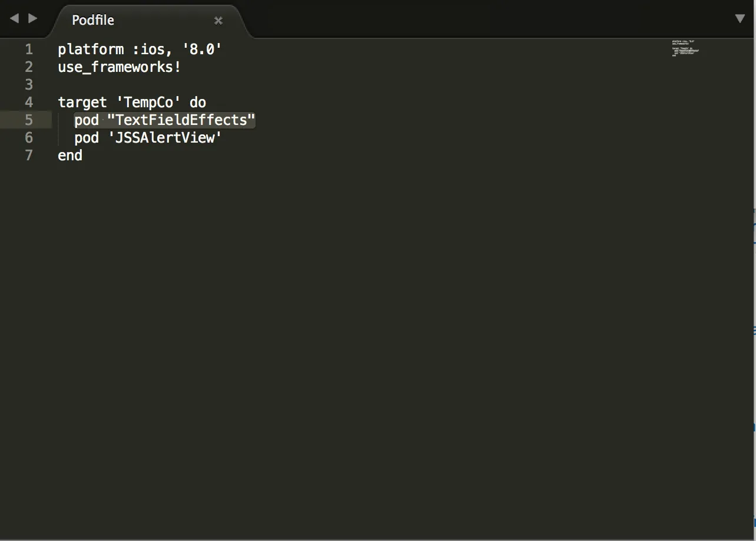Image resolution: width=756 pixels, height=541 pixels.
Task: Select the Podfile tab
Action: coord(93,20)
